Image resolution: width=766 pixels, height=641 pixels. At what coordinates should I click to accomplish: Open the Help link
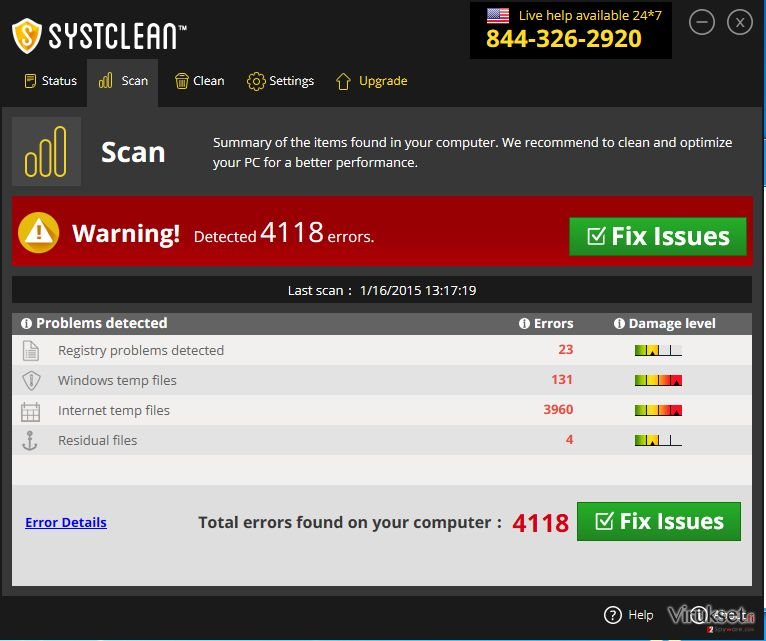pos(640,615)
